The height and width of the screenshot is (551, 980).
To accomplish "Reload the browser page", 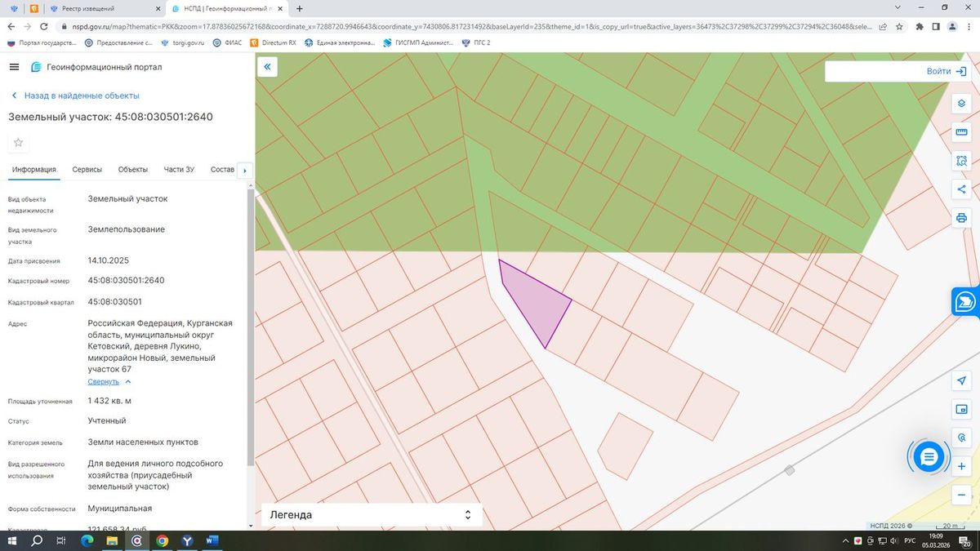I will pos(43,26).
